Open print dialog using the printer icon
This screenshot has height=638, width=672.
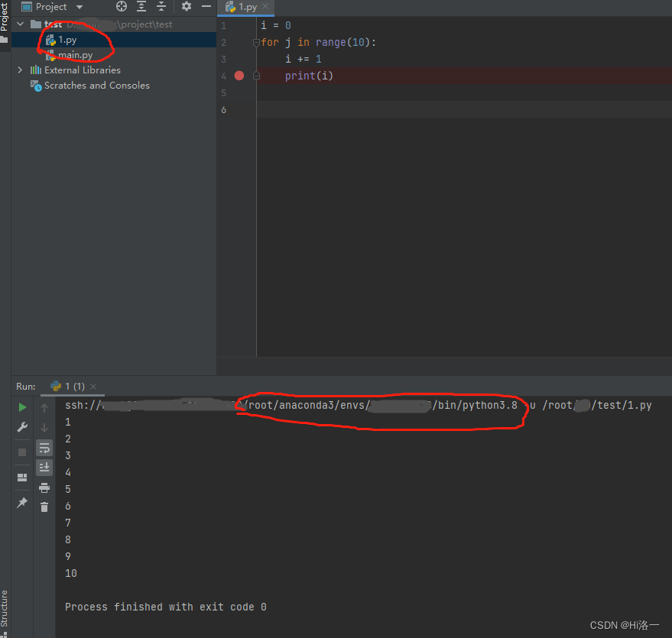tap(44, 489)
